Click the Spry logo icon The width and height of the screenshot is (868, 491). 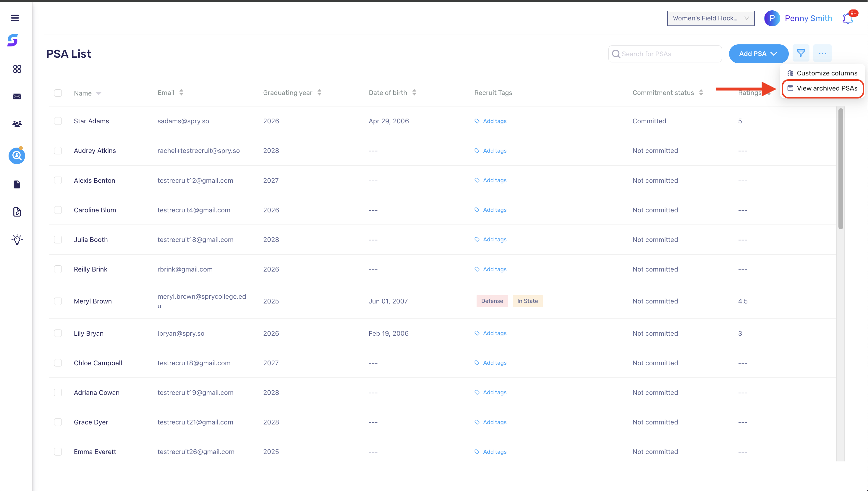pos(12,40)
